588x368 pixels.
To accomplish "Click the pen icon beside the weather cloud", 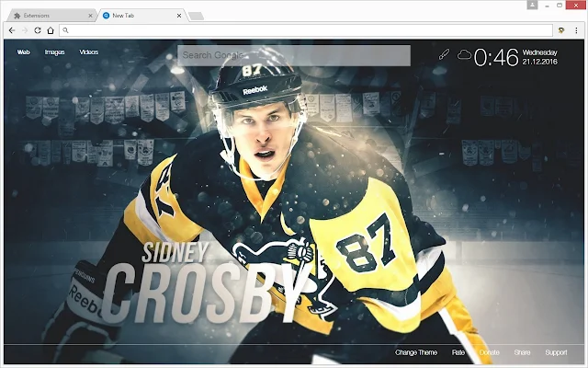I will (444, 55).
